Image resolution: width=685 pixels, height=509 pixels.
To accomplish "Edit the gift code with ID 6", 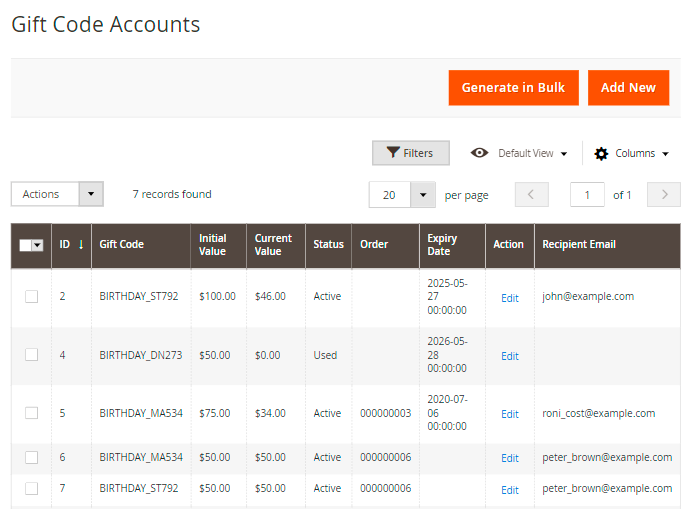I will (510, 458).
